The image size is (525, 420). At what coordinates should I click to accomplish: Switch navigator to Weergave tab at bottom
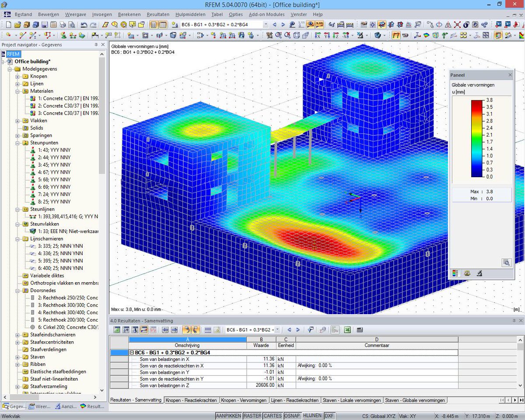click(x=40, y=406)
